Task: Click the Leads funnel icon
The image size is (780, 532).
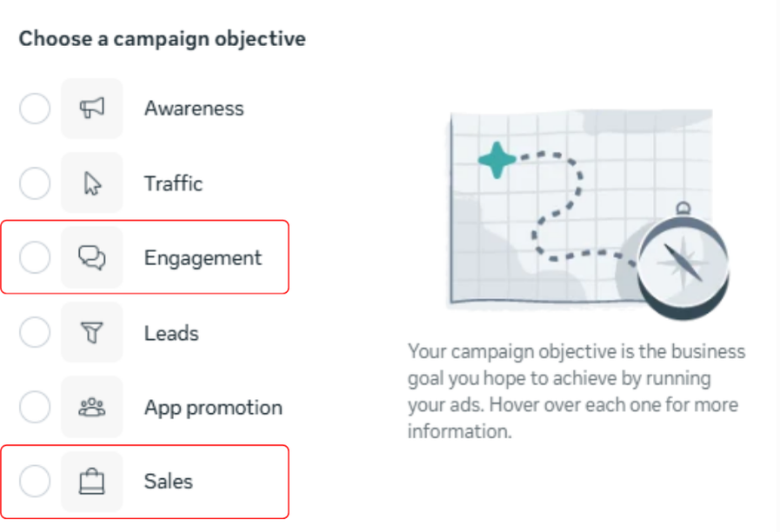Action: (92, 333)
